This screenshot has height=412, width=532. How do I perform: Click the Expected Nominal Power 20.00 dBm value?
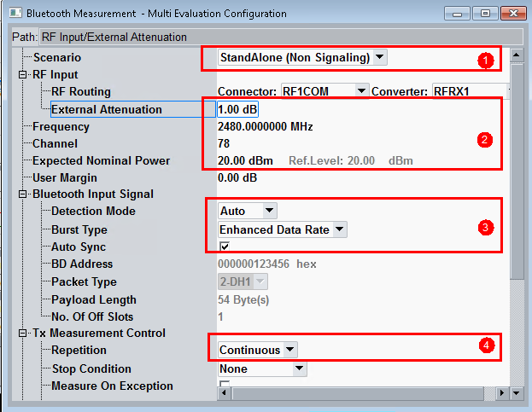245,160
